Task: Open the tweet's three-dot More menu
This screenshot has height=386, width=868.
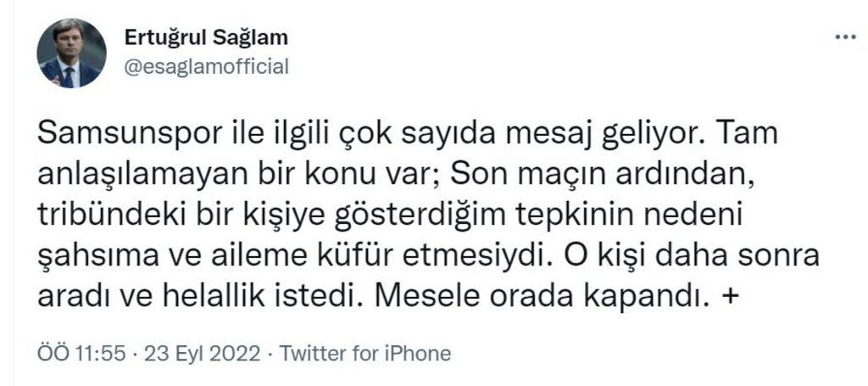Action: (x=845, y=38)
